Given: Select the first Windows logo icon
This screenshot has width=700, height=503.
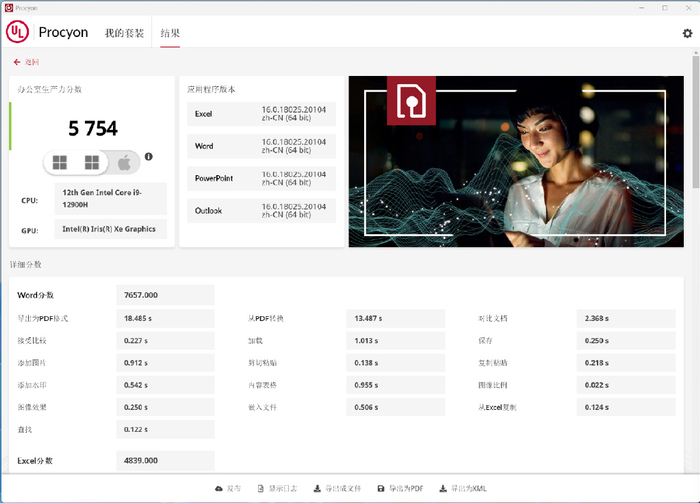Looking at the screenshot, I should pos(60,162).
